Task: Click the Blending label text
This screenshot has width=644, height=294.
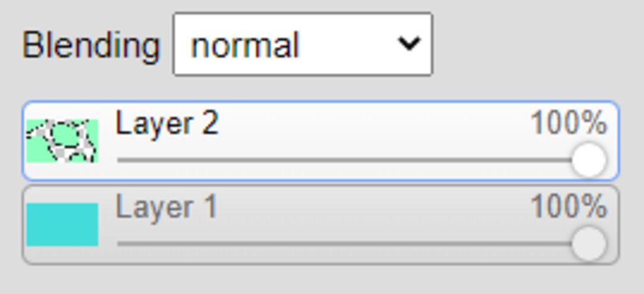Action: 91,45
